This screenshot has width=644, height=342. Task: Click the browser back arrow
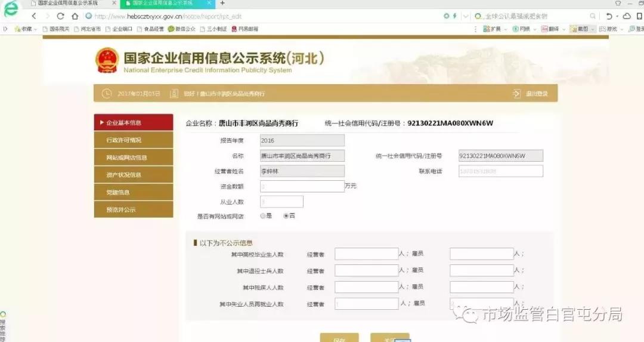pos(34,16)
